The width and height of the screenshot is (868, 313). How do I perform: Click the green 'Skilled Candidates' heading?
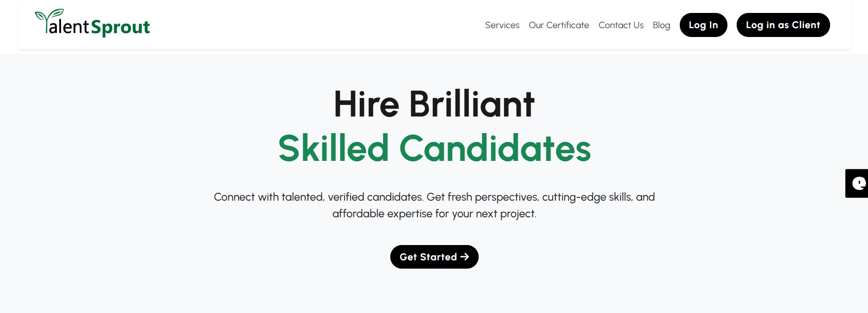(434, 147)
